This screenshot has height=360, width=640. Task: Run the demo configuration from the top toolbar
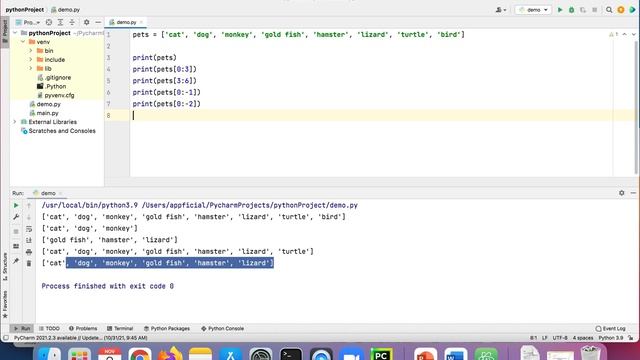pyautogui.click(x=560, y=10)
